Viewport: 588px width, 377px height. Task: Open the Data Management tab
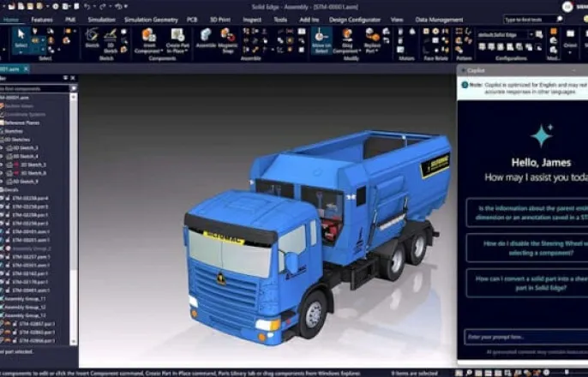[x=439, y=20]
